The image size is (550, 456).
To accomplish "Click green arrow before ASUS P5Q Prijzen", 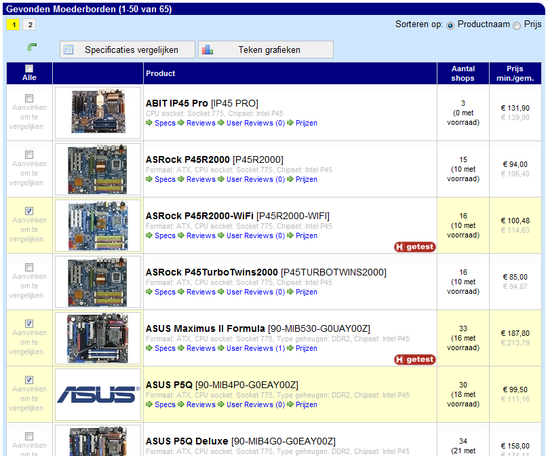I will click(290, 404).
